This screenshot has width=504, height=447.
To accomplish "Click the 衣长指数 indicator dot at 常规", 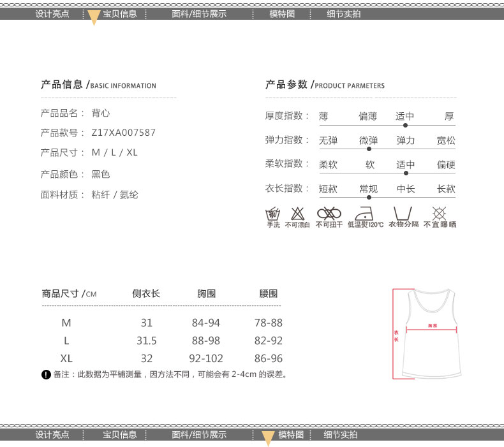I will pos(369,197).
